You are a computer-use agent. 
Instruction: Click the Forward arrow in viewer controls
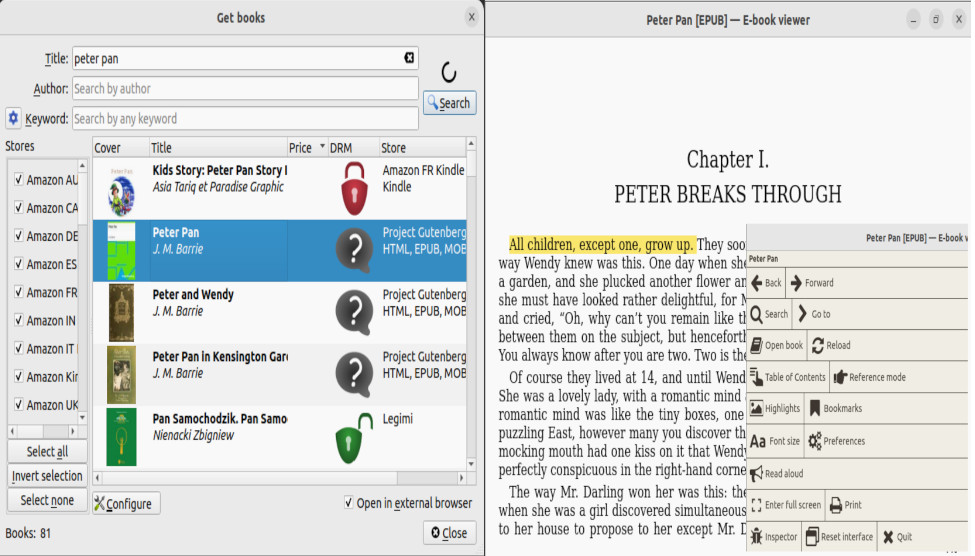pyautogui.click(x=812, y=283)
